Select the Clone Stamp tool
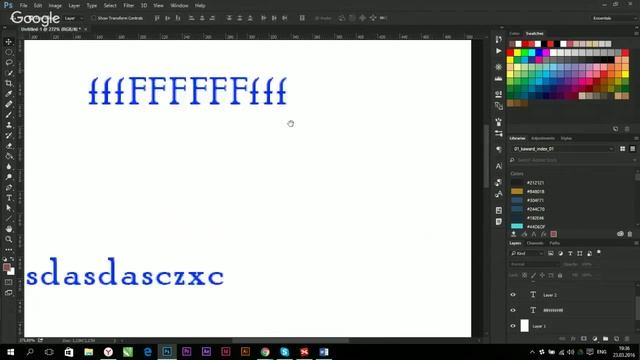This screenshot has height=360, width=640. 9,125
